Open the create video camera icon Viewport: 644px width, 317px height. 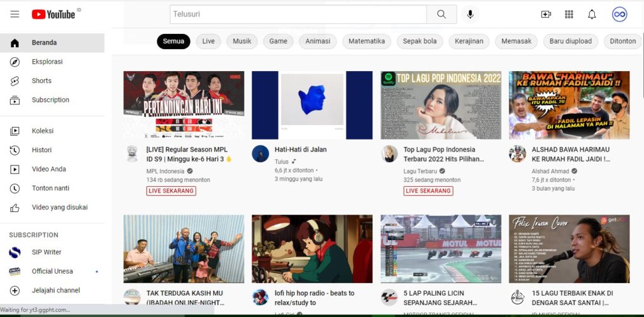tap(546, 14)
